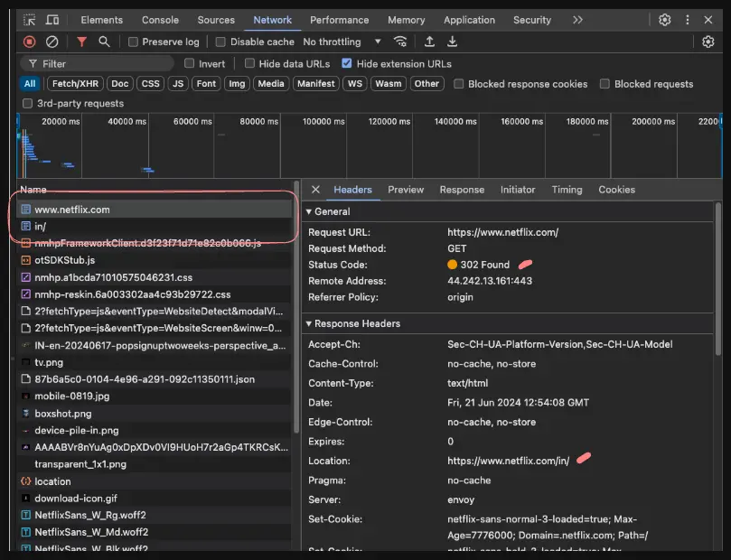The width and height of the screenshot is (731, 560).
Task: Click the red filter funnel icon
Action: click(x=81, y=42)
